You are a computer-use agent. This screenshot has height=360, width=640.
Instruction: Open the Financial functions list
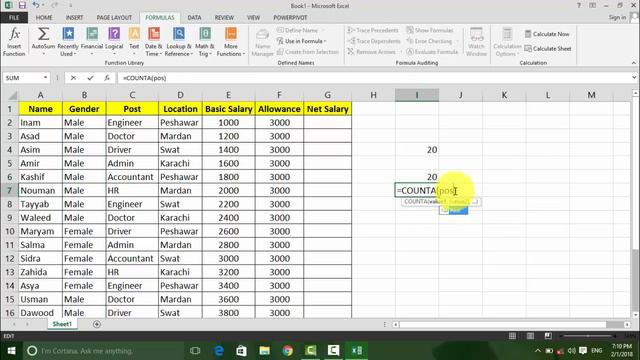92,42
